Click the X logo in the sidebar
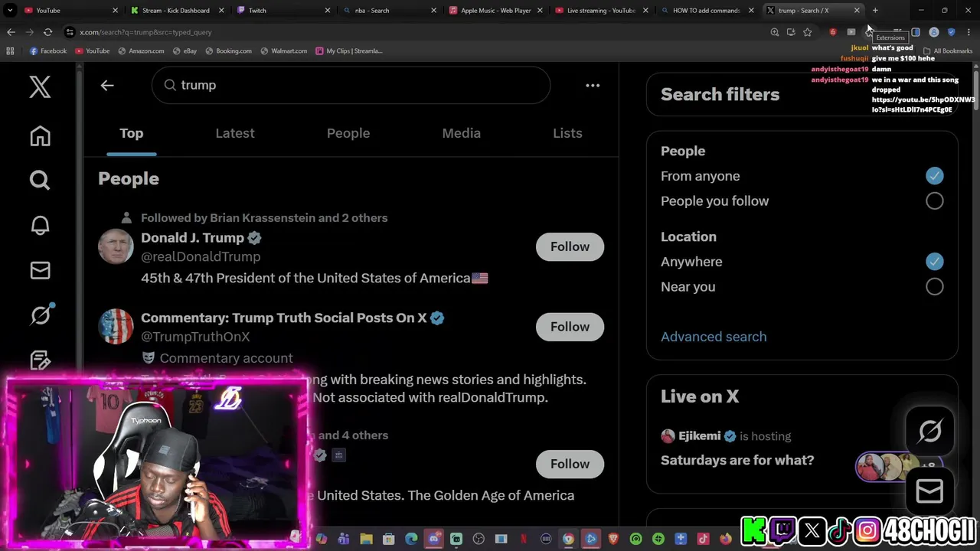The width and height of the screenshot is (980, 551). tap(40, 86)
